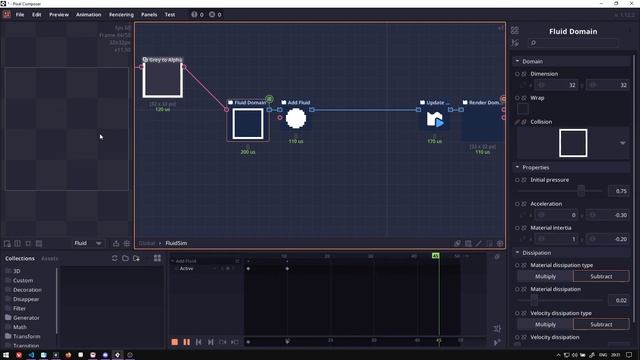Set Material dissipation type to Subtract
Image resolution: width=640 pixels, height=360 pixels.
[601, 276]
